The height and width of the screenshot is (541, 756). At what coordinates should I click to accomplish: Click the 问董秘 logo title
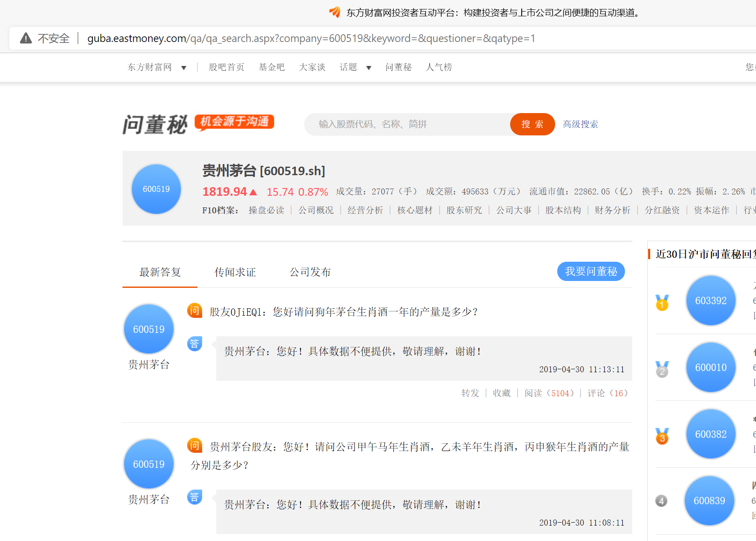155,125
